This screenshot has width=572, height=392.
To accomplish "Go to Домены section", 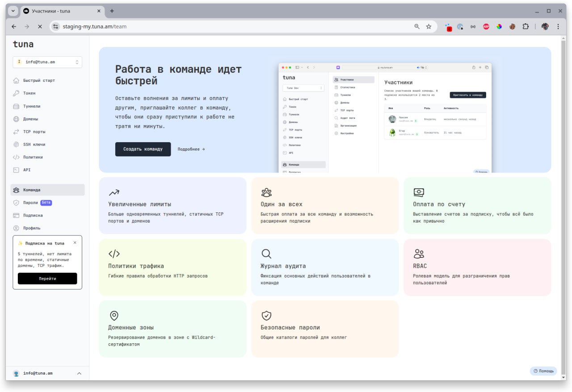I will [x=47, y=119].
